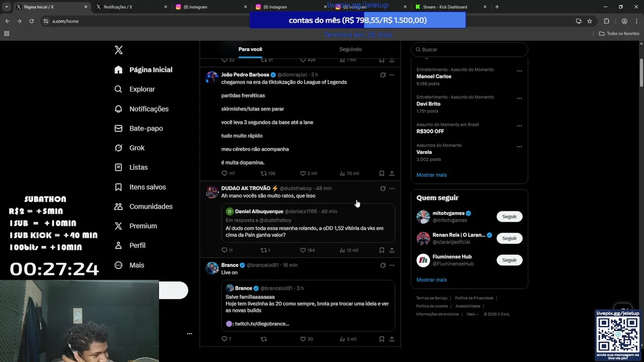Click the Mais circle icon

click(119, 265)
